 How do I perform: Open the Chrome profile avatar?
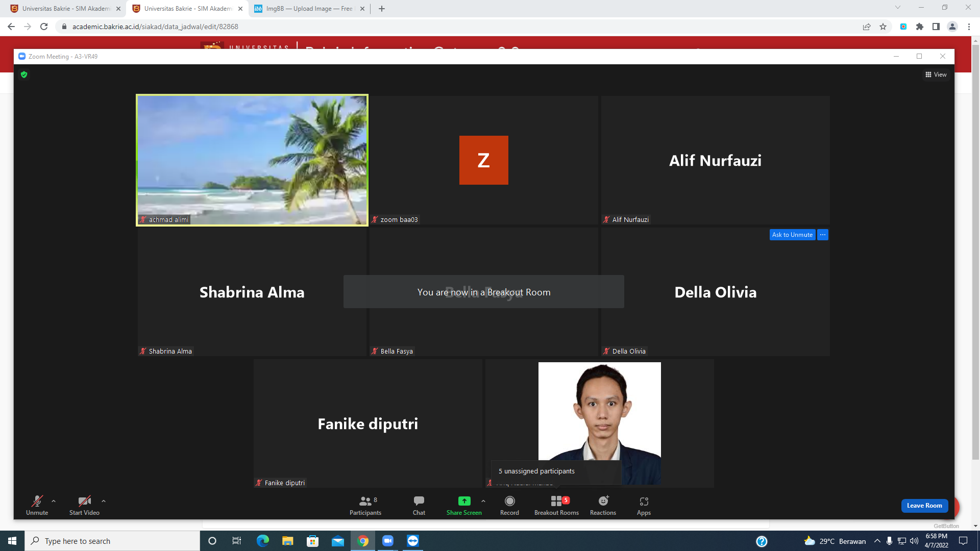[952, 27]
